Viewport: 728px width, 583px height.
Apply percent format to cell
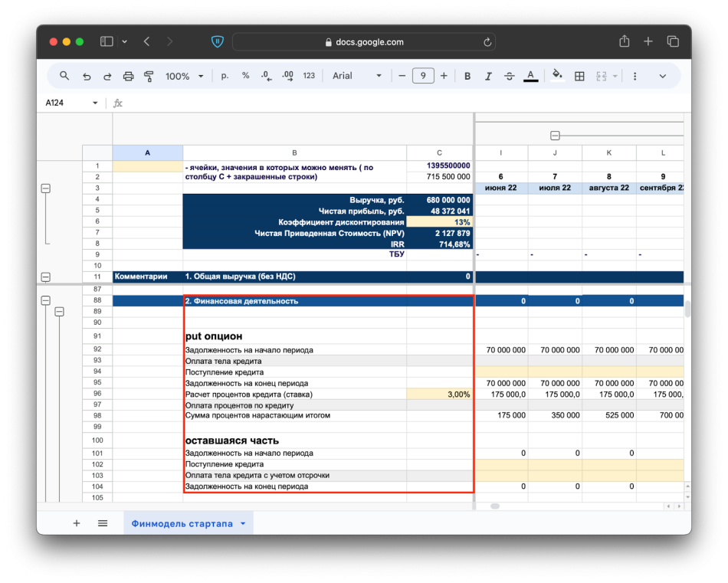[245, 76]
